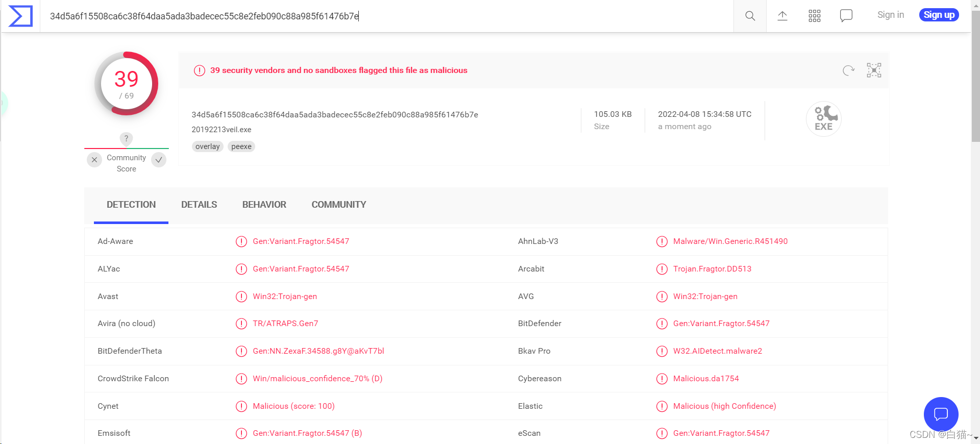Viewport: 980px width, 444px height.
Task: Select the file hash text in summary
Action: coord(335,115)
